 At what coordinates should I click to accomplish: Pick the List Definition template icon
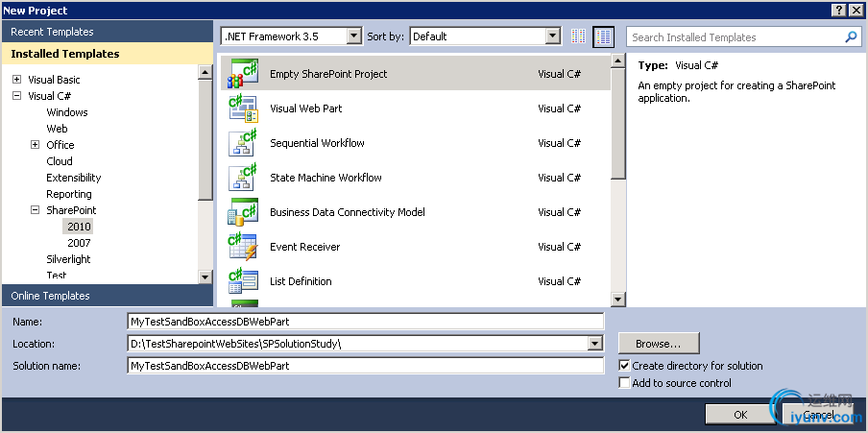coord(244,281)
